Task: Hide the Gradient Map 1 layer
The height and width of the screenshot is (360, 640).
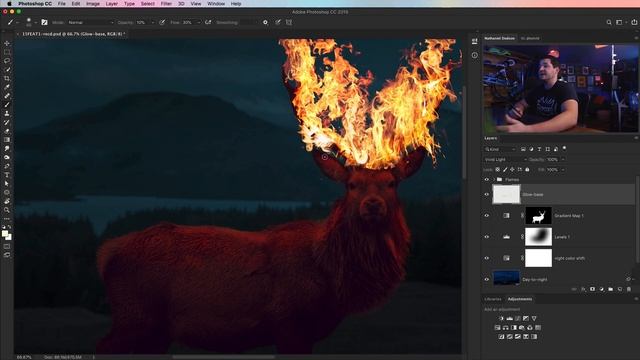Action: 487,216
